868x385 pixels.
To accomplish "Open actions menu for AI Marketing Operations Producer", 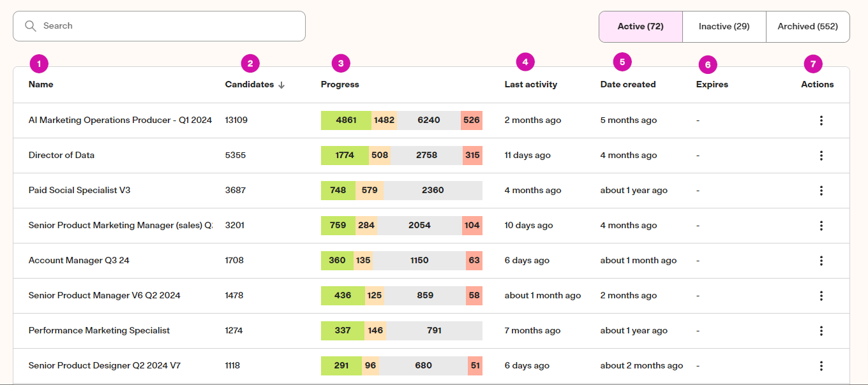I will tap(821, 120).
